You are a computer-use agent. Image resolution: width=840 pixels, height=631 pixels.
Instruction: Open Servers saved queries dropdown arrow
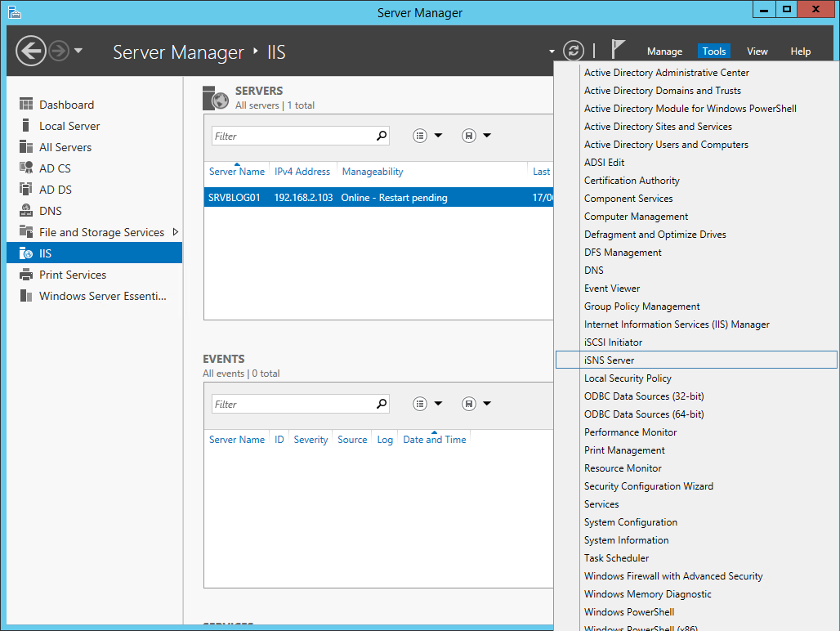click(487, 136)
